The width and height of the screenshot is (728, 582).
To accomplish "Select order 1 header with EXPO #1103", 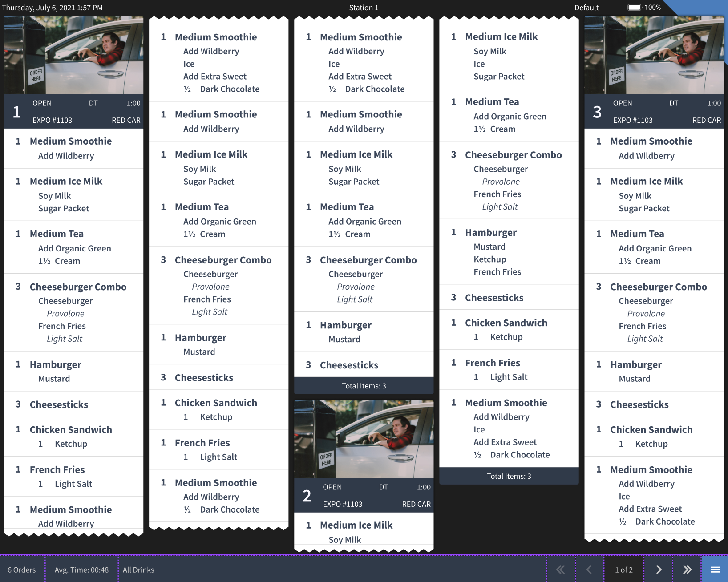I will point(73,112).
